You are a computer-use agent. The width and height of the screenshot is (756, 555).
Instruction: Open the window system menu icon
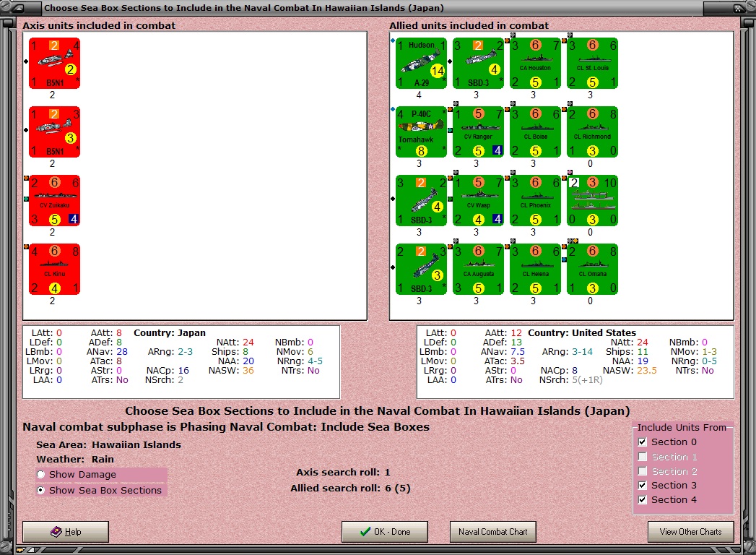point(19,8)
